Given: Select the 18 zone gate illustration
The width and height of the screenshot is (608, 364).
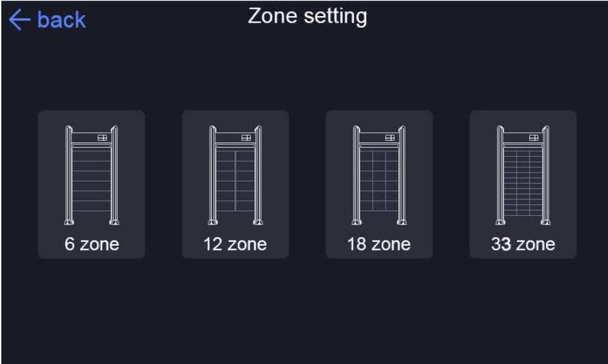Looking at the screenshot, I should pyautogui.click(x=379, y=175).
